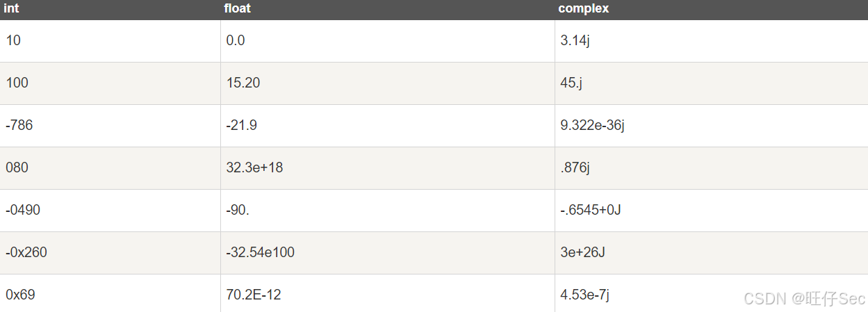Click the 'float' column header

(237, 9)
